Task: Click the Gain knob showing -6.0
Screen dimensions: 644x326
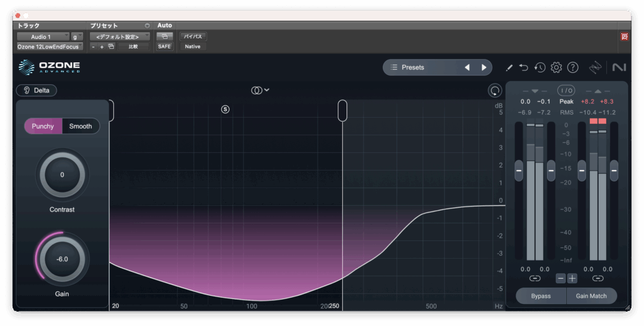Action: click(62, 259)
